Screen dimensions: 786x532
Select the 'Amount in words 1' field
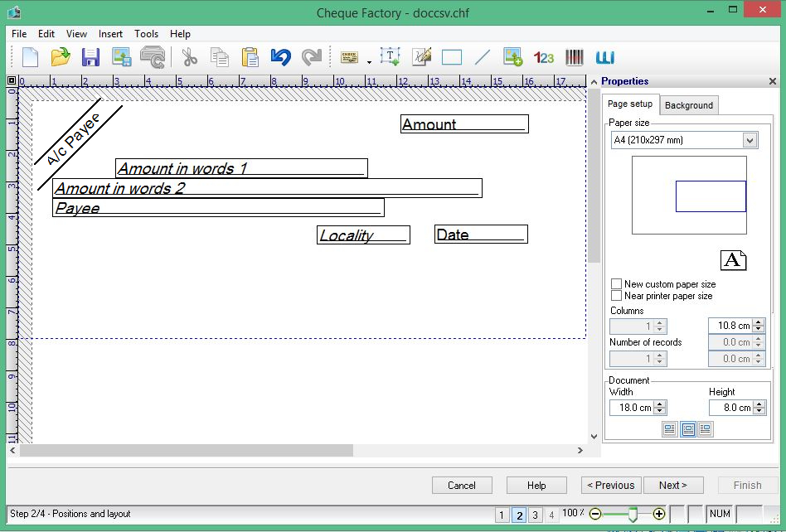pos(241,168)
